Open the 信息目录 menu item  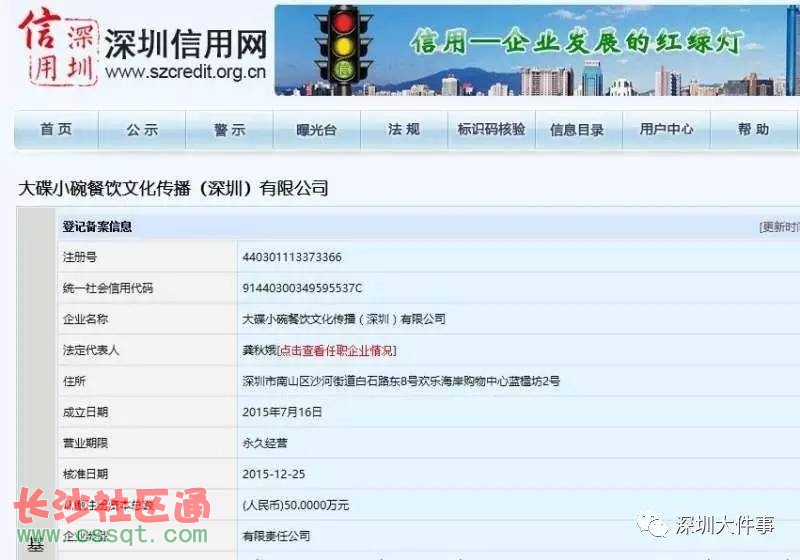(578, 130)
